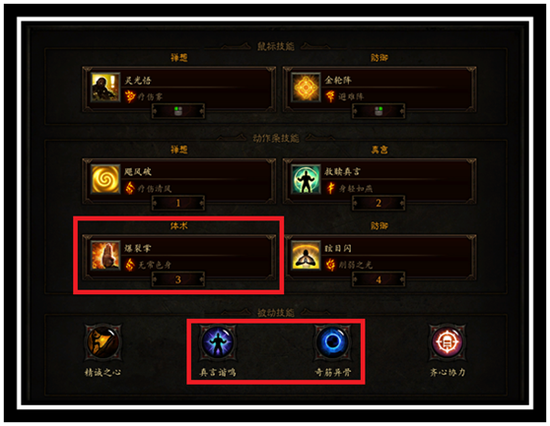Choose the 飓风破 golden spiral skill icon
This screenshot has width=550, height=426.
[105, 179]
